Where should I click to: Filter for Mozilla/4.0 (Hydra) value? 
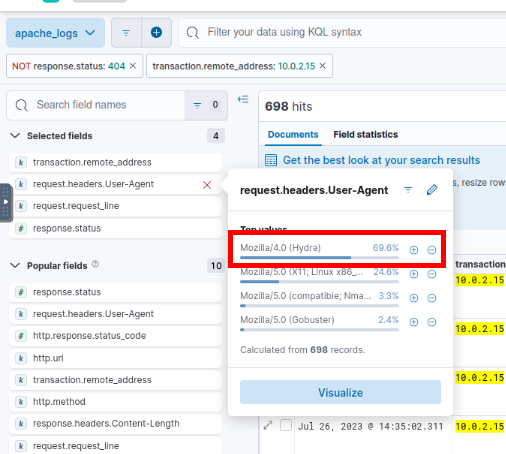point(414,250)
